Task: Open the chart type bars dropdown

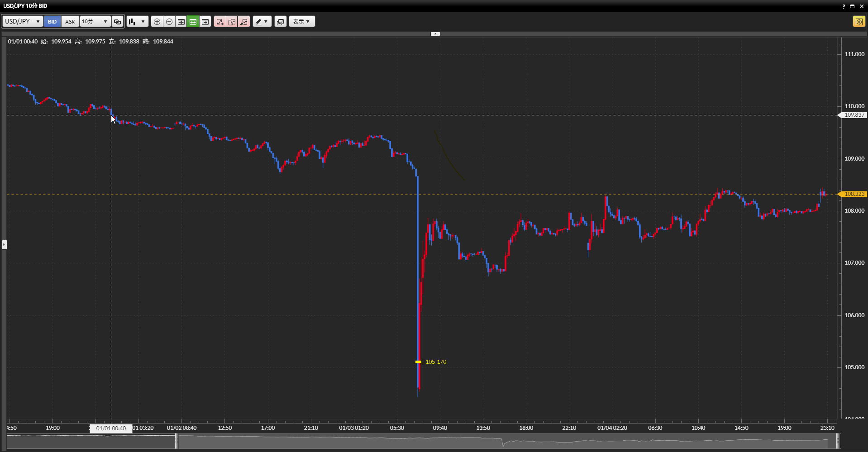Action: point(137,22)
